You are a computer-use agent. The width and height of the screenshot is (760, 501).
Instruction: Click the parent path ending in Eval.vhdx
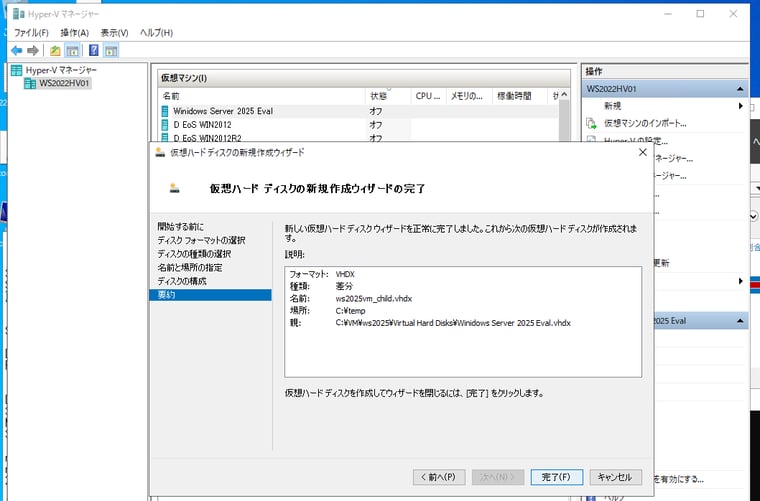(453, 323)
